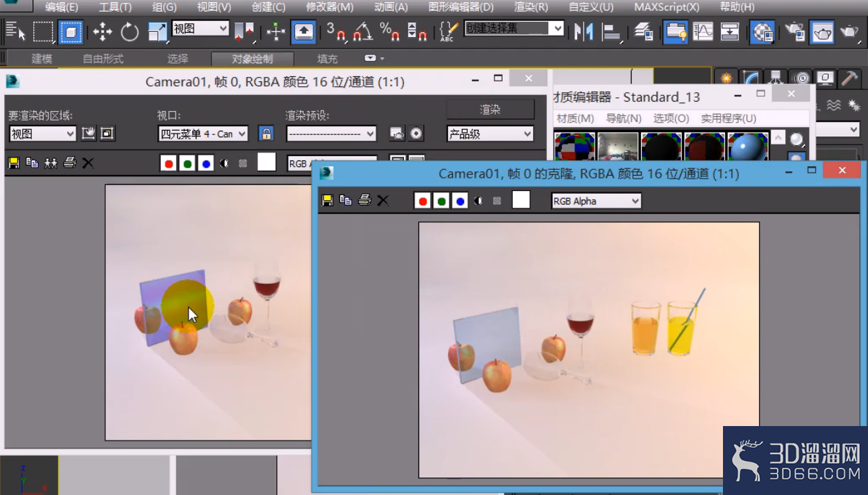The image size is (868, 495).
Task: Toggle green channel in clone window
Action: tap(441, 200)
